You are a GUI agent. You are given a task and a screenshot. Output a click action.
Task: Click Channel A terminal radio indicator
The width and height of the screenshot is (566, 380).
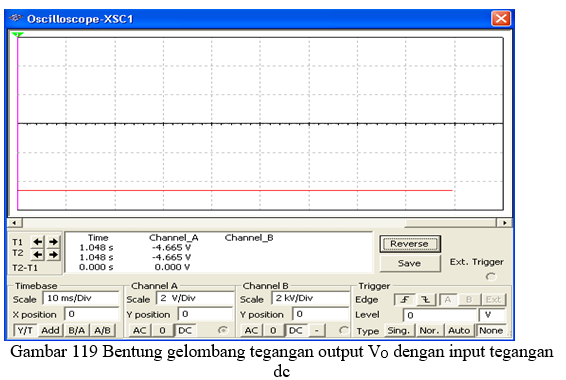point(223,330)
